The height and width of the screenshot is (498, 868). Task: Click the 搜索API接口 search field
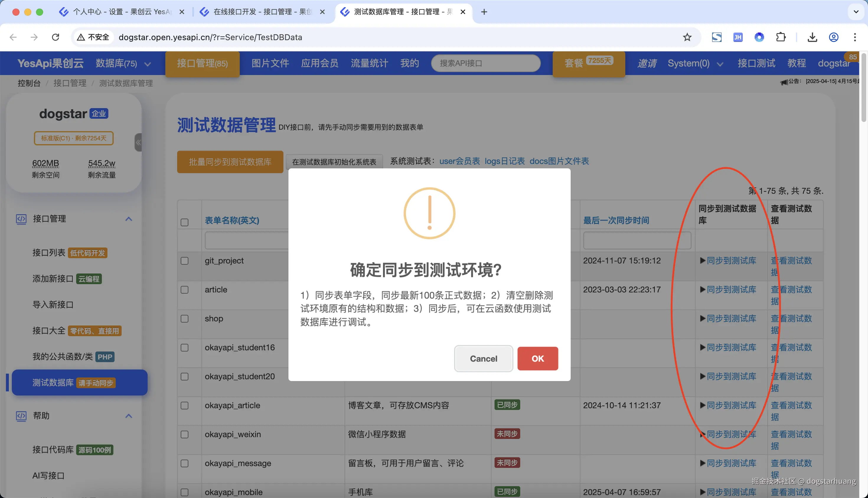(x=485, y=63)
